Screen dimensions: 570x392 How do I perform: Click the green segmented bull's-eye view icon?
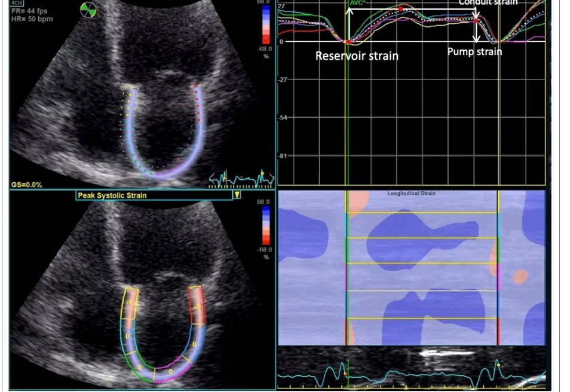point(88,10)
